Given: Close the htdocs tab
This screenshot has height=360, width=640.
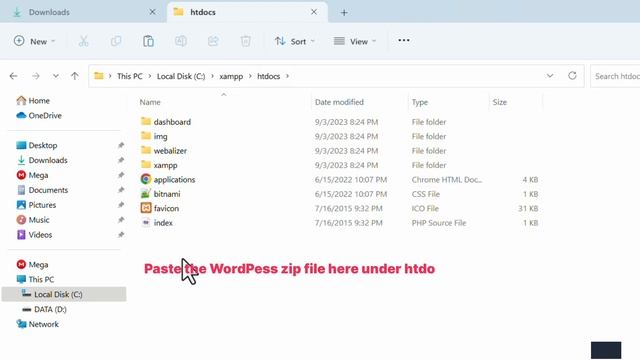Looking at the screenshot, I should click(x=313, y=12).
